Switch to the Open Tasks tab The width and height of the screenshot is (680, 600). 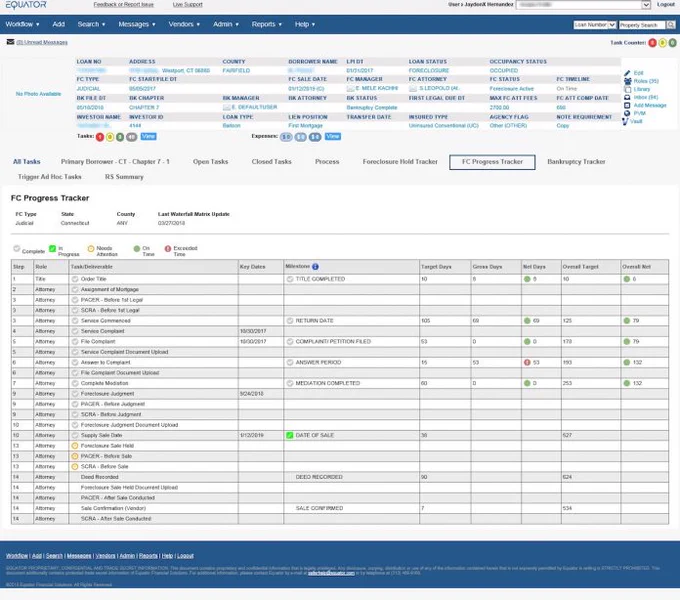point(210,162)
